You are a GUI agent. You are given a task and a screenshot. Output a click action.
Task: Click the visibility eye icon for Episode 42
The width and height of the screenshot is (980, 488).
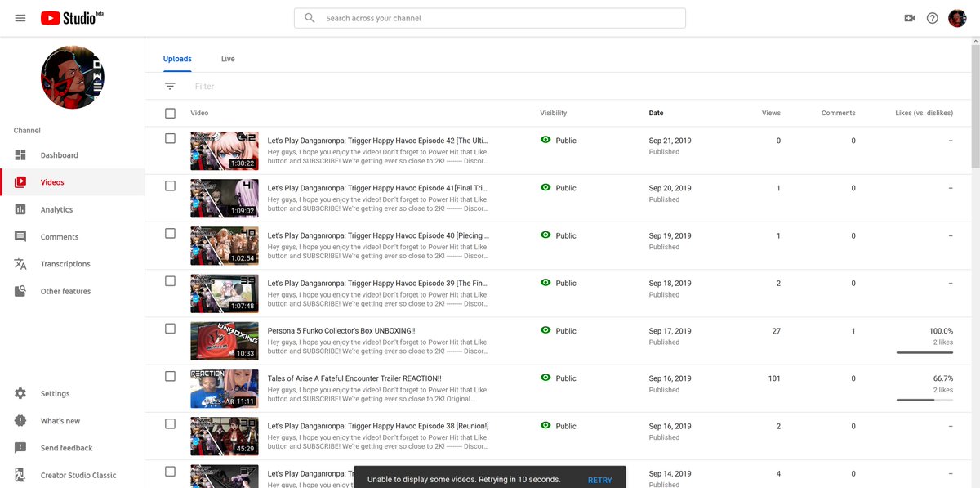pyautogui.click(x=546, y=140)
